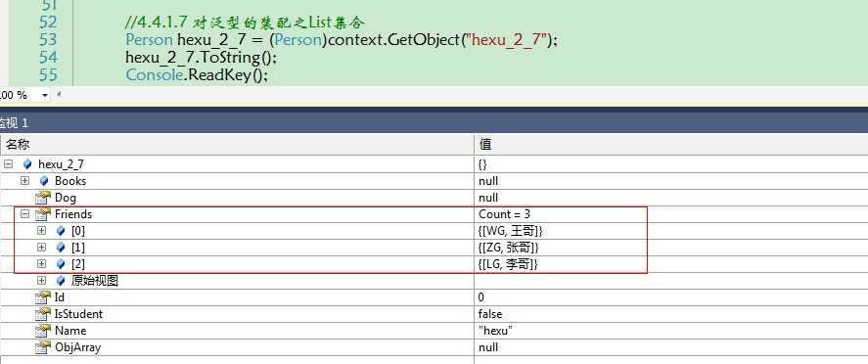Select the [0] row name
Image resolution: width=868 pixels, height=364 pixels.
(78, 231)
